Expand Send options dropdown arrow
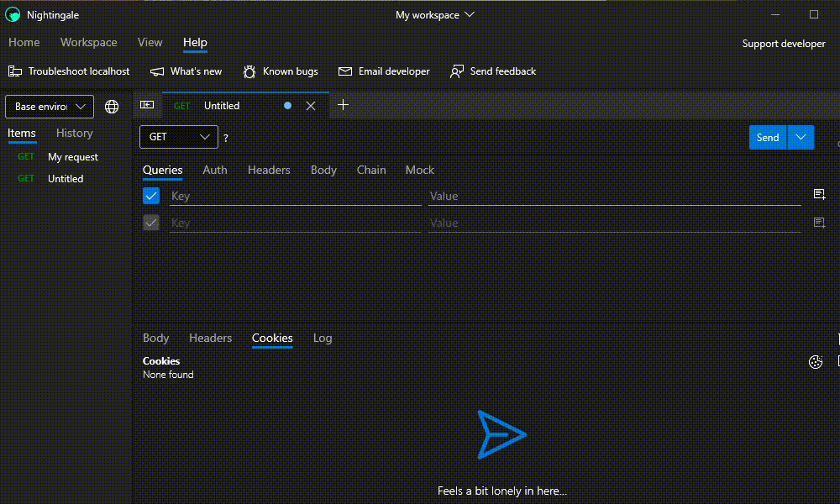840x504 pixels. (801, 138)
